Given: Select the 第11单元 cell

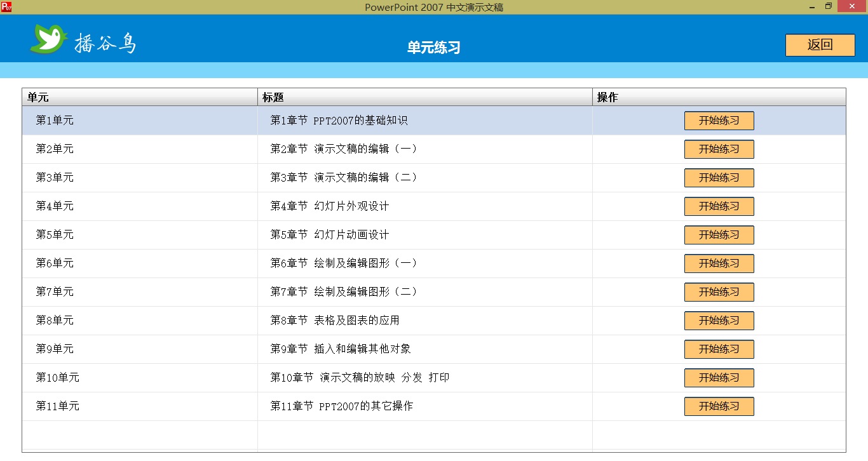Looking at the screenshot, I should coord(140,406).
